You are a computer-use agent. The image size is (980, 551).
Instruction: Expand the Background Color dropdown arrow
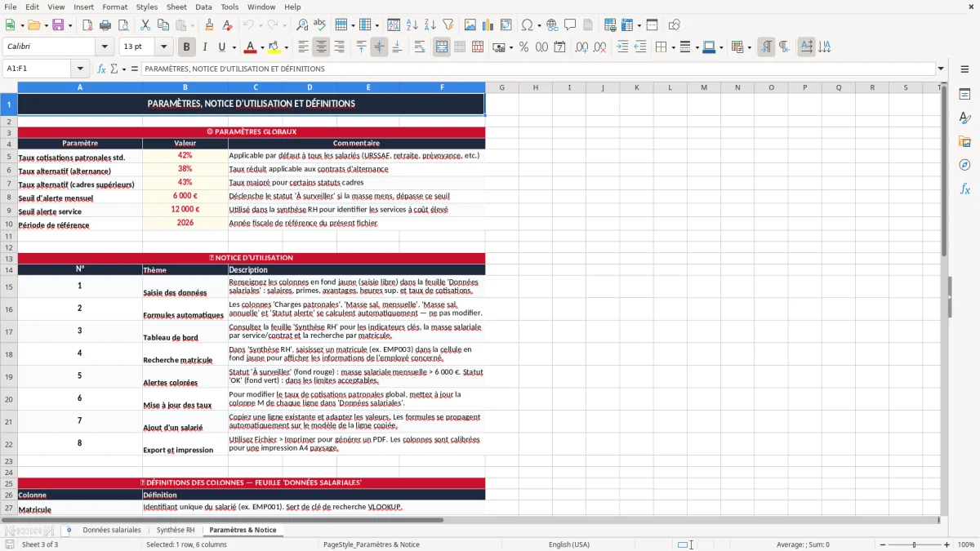pyautogui.click(x=287, y=47)
